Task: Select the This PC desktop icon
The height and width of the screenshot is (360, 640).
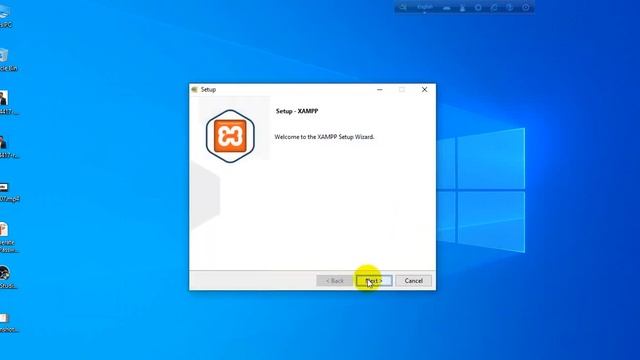Action: (5, 16)
